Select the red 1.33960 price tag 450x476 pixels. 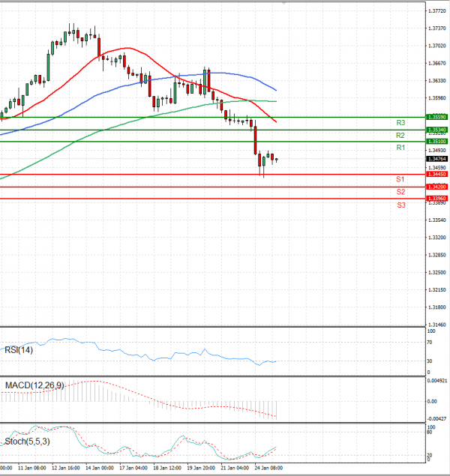tap(436, 199)
